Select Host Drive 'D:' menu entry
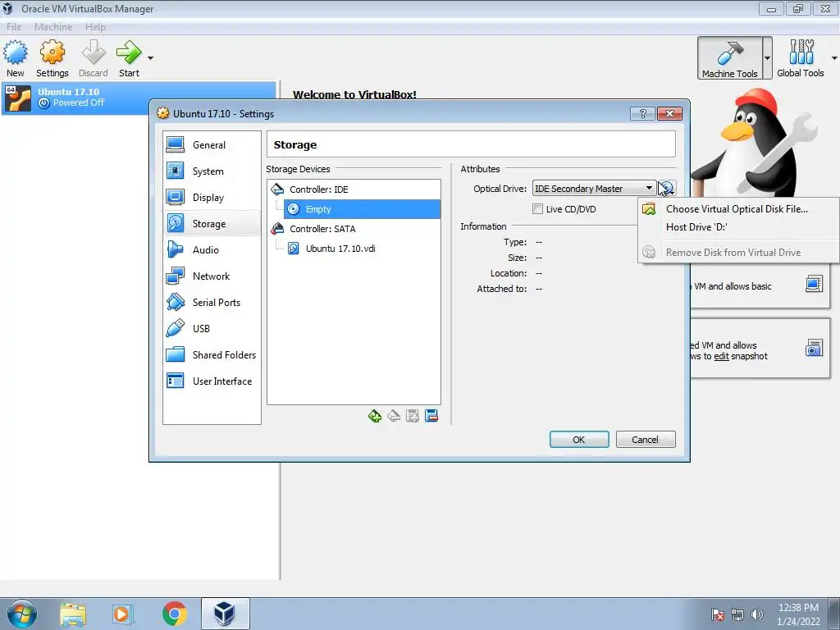840x630 pixels. coord(738,227)
